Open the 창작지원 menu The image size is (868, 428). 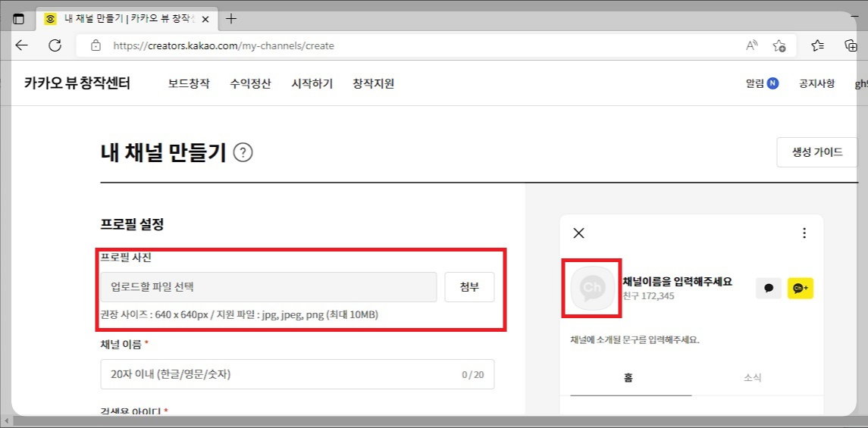click(x=373, y=84)
